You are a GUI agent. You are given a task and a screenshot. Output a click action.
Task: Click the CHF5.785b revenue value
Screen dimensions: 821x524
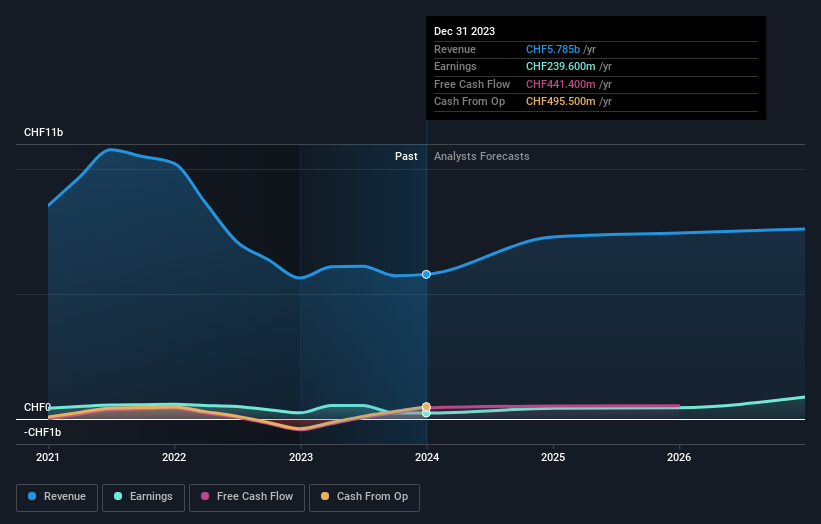pos(553,49)
